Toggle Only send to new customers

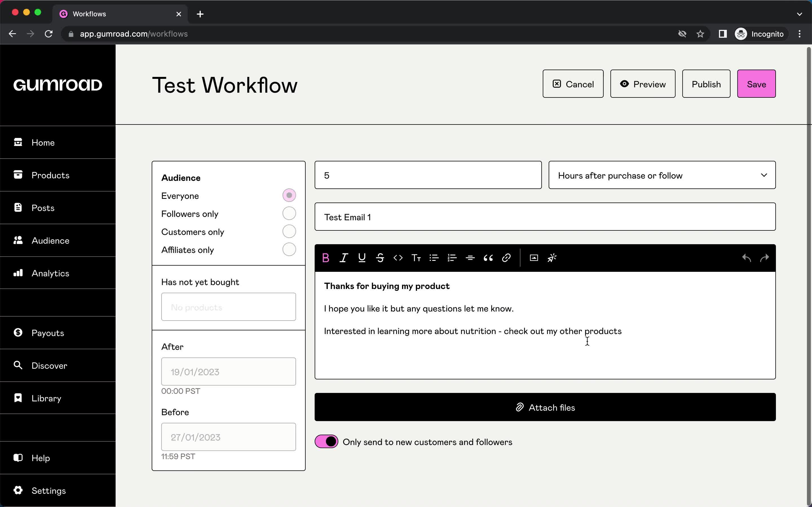326,442
